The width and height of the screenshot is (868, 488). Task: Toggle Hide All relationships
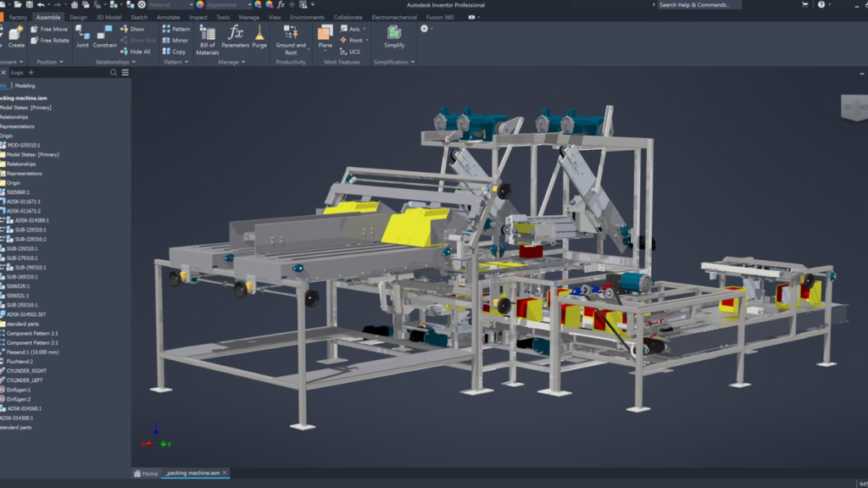(x=135, y=52)
